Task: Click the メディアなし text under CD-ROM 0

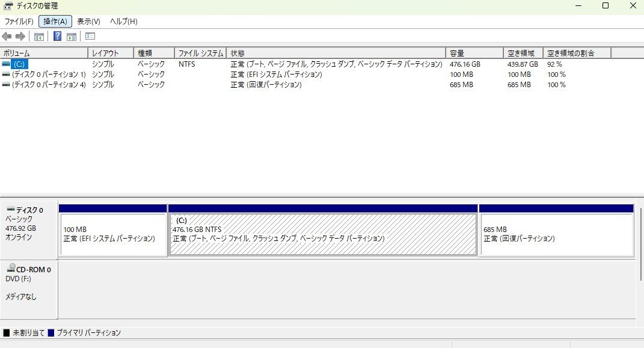Action: [21, 296]
